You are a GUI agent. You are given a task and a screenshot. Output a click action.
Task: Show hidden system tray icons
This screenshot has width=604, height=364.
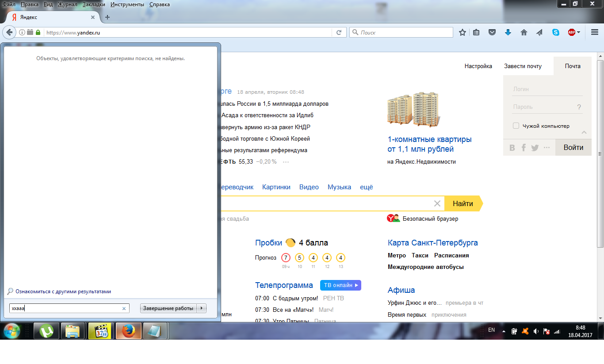[x=505, y=331]
